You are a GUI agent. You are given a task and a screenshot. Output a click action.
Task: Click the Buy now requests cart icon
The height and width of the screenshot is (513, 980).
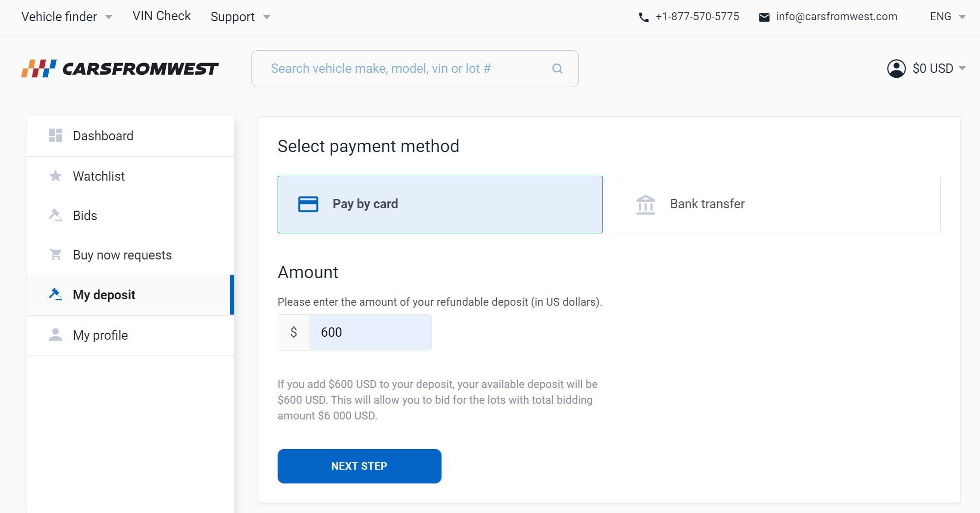click(56, 255)
